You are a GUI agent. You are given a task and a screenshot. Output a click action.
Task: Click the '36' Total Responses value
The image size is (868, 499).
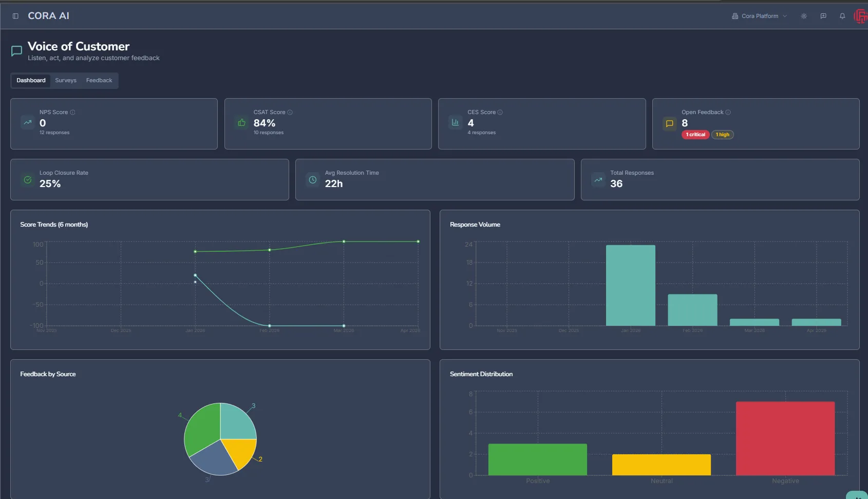616,183
